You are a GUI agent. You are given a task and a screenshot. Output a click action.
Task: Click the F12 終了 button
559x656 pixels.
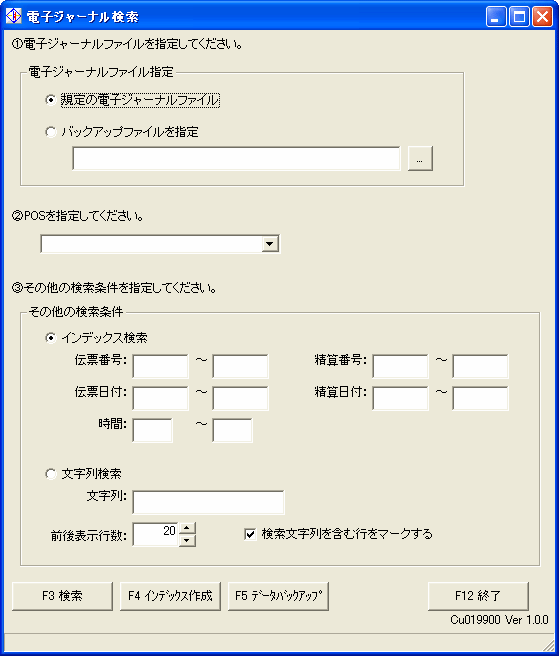[x=478, y=596]
